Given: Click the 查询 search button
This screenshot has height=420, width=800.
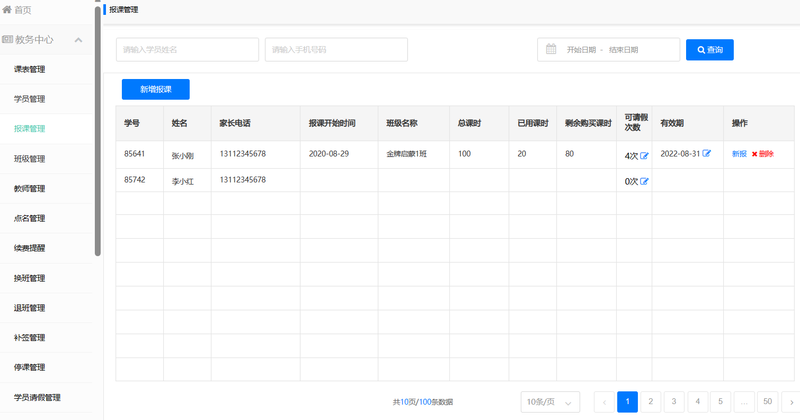Looking at the screenshot, I should click(x=710, y=50).
